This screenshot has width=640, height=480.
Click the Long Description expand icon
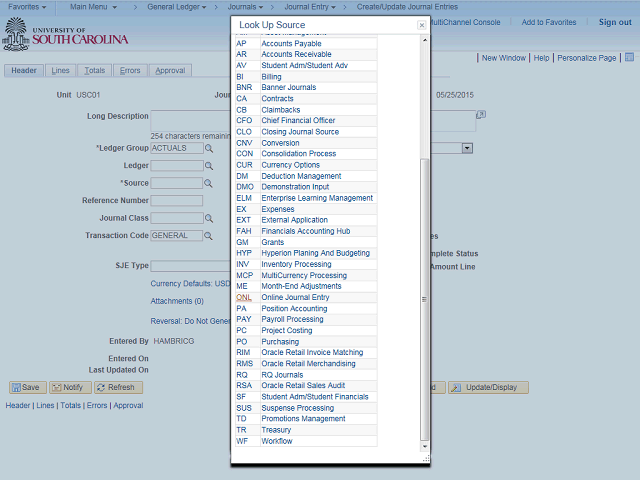click(481, 115)
